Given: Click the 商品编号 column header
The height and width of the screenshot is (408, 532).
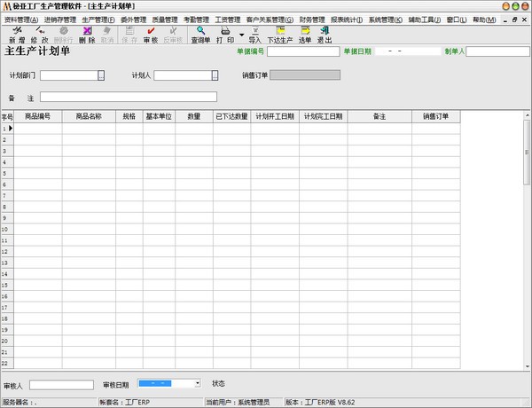Looking at the screenshot, I should [37, 116].
